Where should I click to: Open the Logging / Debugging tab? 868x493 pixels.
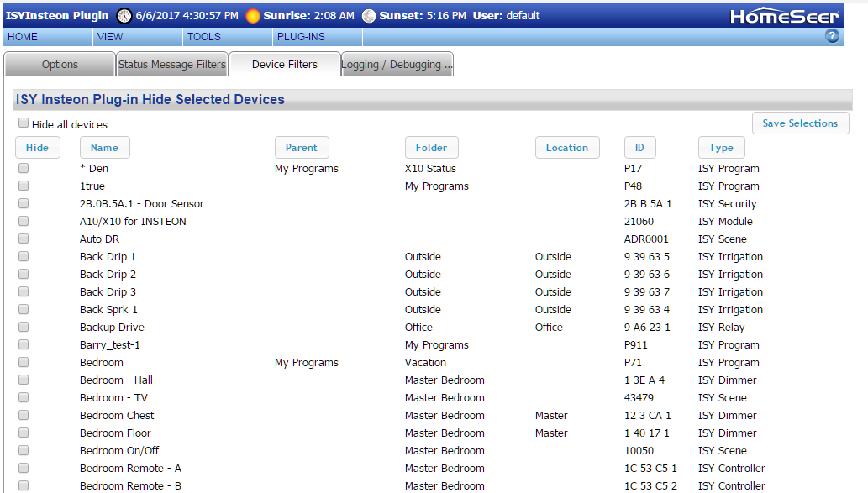(397, 64)
